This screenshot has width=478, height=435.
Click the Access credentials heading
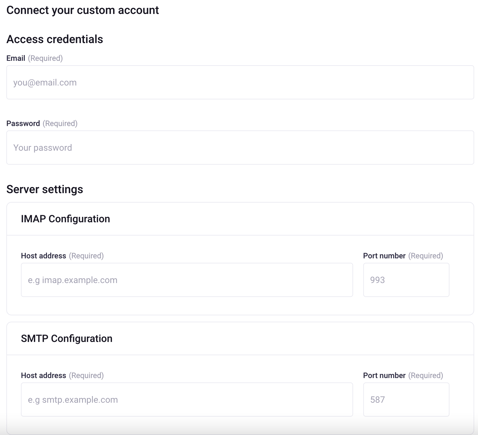55,39
